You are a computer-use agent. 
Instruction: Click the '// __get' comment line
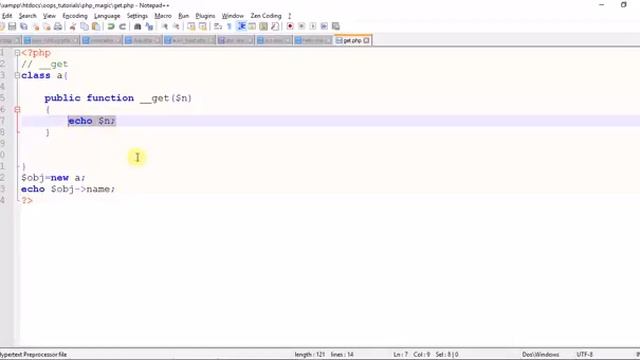point(44,64)
